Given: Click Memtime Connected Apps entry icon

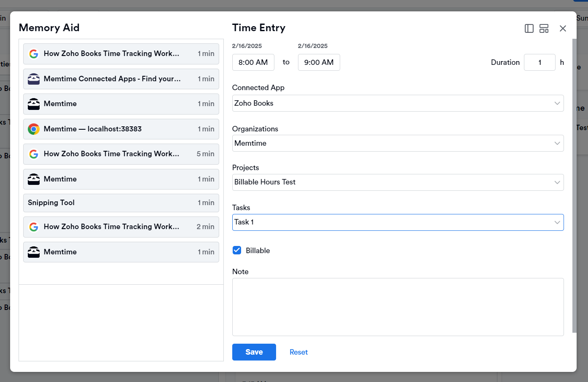Looking at the screenshot, I should coord(34,79).
